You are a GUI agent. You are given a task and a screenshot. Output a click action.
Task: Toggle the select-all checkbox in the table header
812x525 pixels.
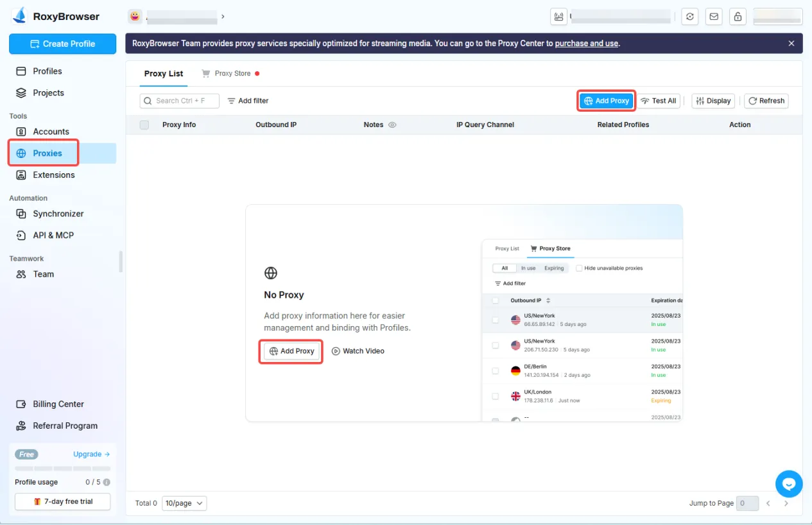144,125
